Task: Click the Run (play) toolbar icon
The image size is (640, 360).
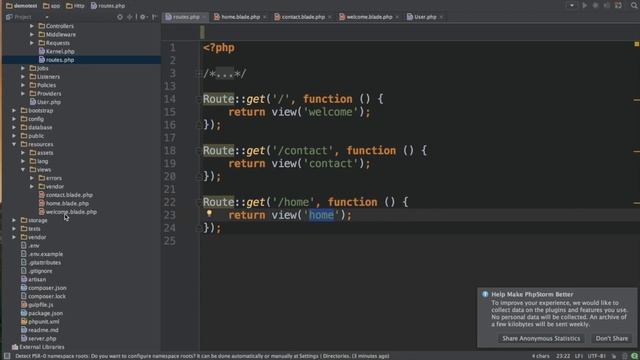Action: point(584,6)
